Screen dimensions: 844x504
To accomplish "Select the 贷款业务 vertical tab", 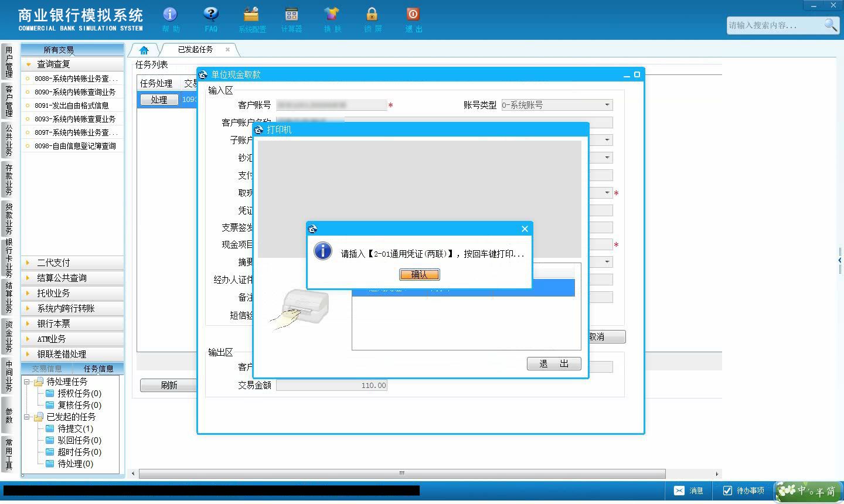I will coord(9,218).
